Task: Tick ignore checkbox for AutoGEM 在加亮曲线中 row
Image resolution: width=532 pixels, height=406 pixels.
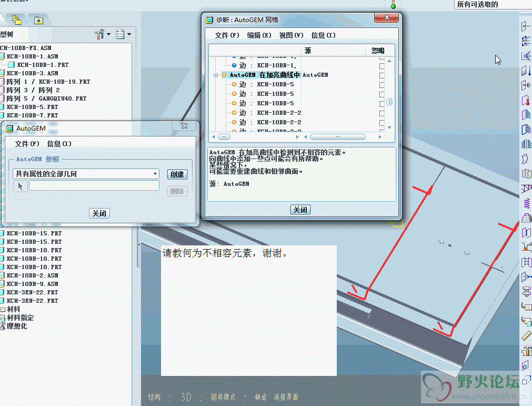Action: [x=382, y=75]
